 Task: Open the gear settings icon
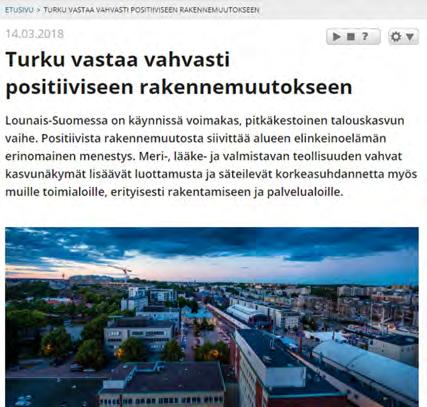point(396,37)
